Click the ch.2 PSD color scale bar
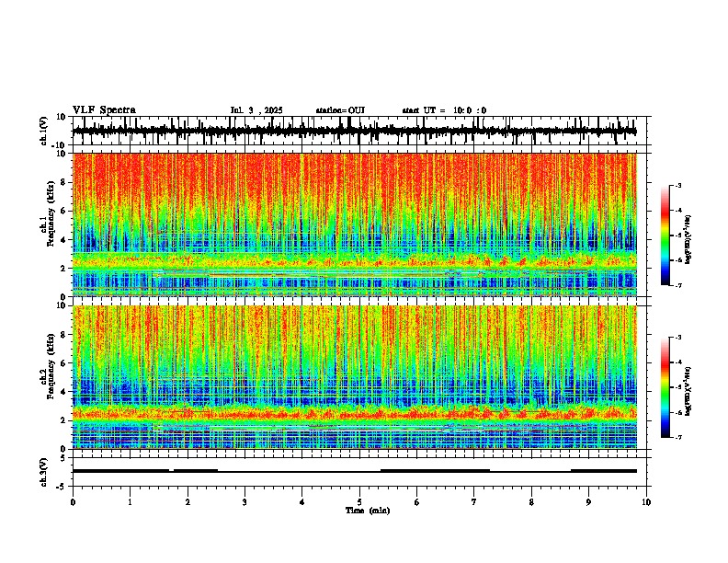728x563 pixels. click(665, 387)
